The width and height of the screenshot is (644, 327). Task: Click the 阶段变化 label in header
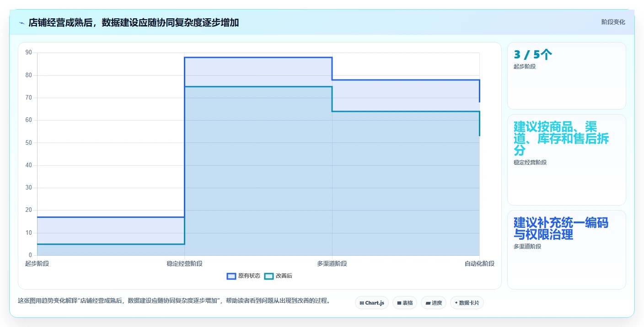[x=613, y=22]
